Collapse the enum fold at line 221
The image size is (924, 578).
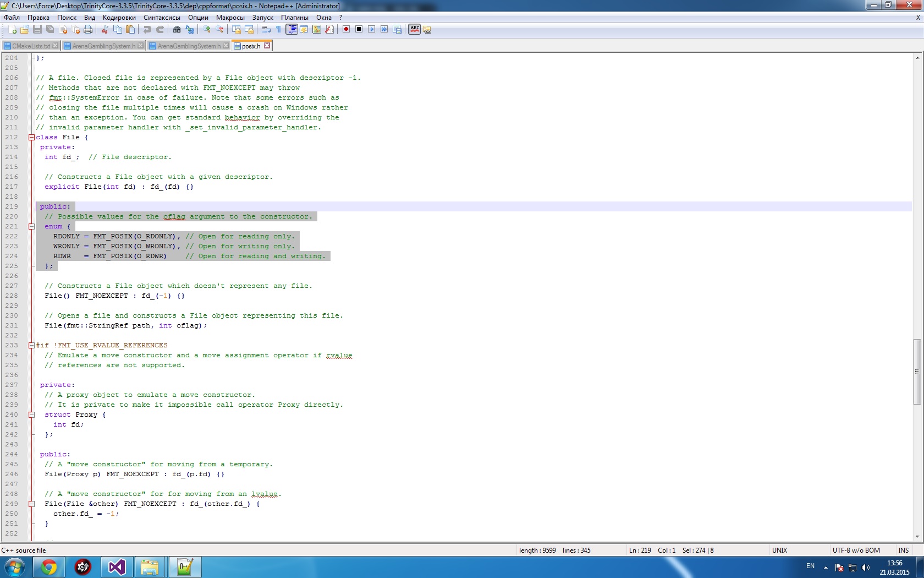[31, 227]
